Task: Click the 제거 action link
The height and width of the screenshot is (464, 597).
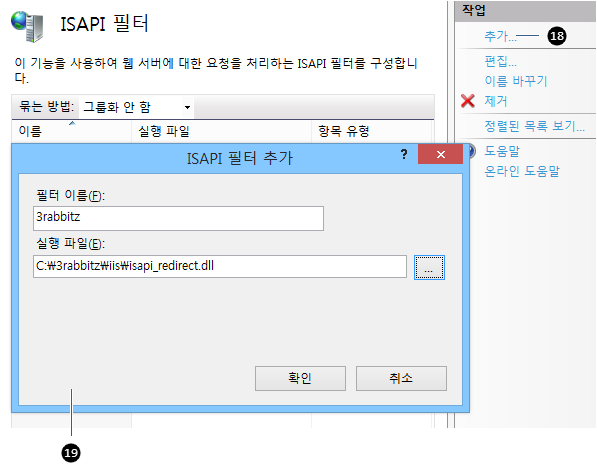Action: click(495, 101)
